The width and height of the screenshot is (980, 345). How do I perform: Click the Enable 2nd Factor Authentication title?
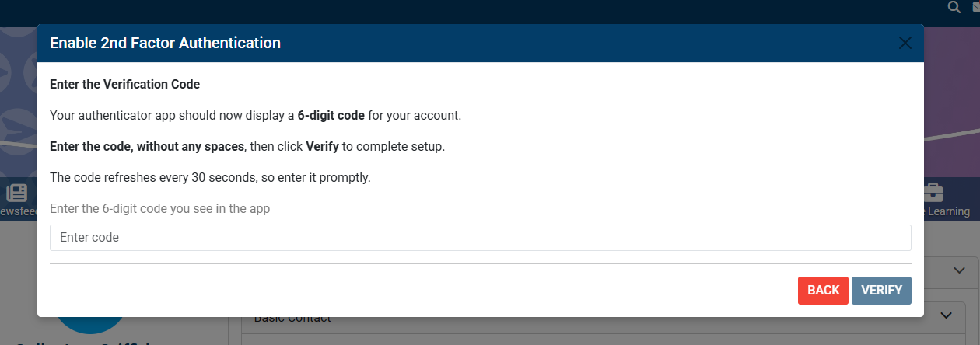pyautogui.click(x=165, y=44)
